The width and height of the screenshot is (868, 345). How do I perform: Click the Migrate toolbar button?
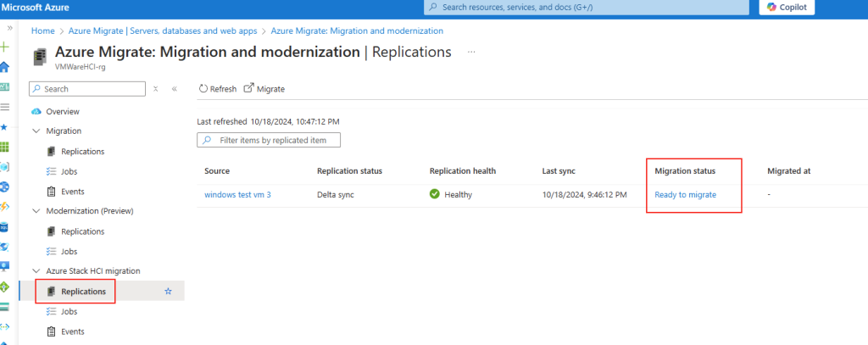click(264, 89)
